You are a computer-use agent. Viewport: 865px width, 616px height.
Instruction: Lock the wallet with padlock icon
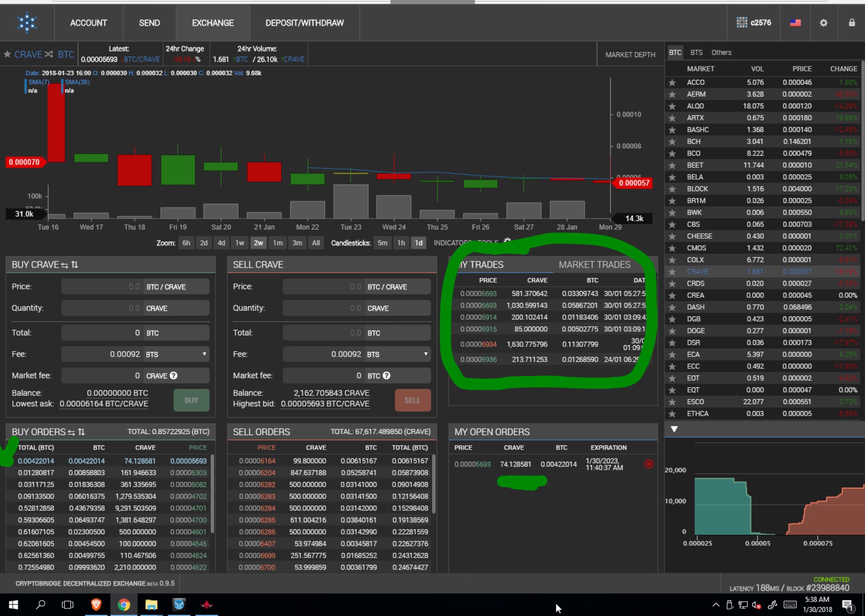point(852,23)
